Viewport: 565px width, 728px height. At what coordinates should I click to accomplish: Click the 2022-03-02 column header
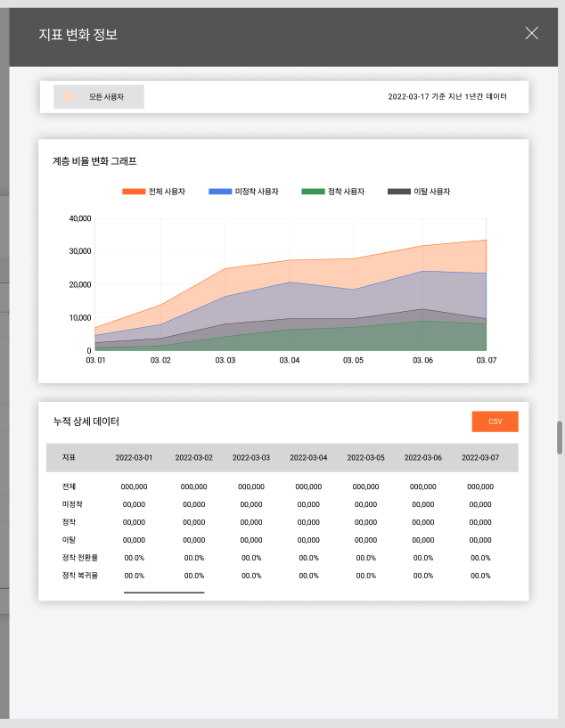point(193,457)
